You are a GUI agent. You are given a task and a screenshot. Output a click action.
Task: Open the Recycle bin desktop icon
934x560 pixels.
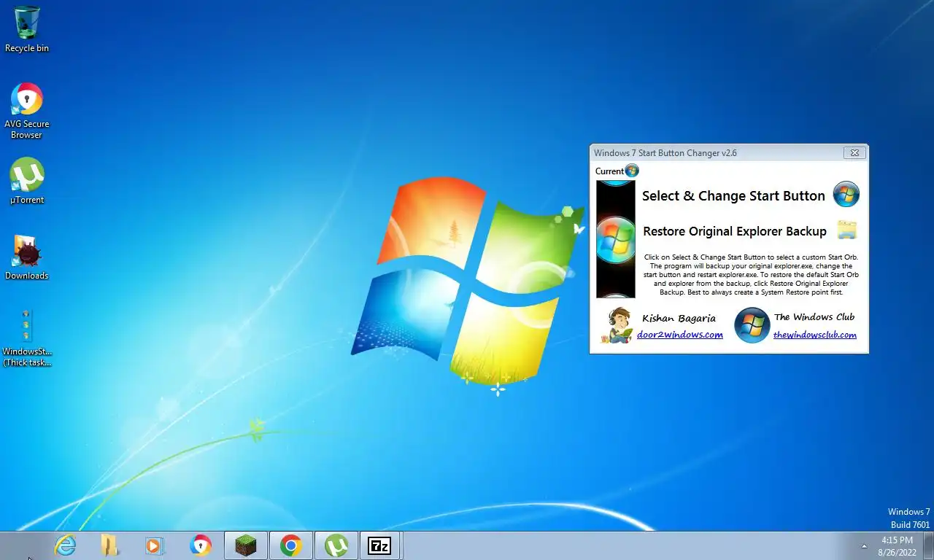coord(27,29)
